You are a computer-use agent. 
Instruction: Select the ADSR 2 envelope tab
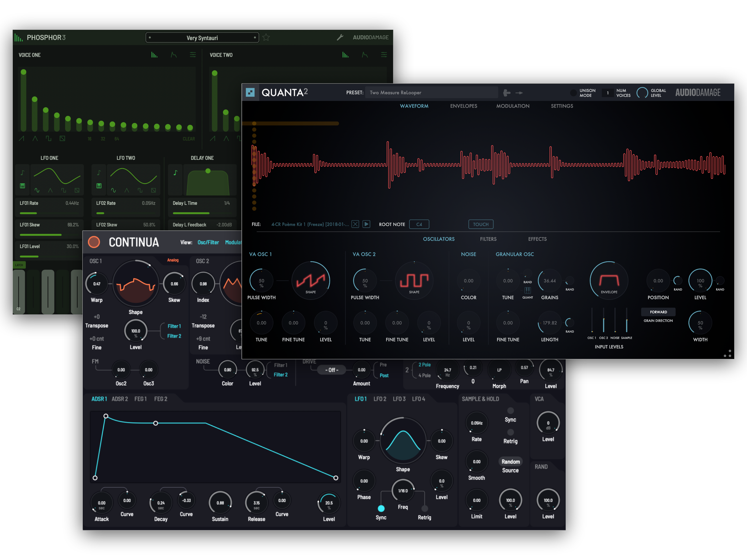click(x=119, y=399)
